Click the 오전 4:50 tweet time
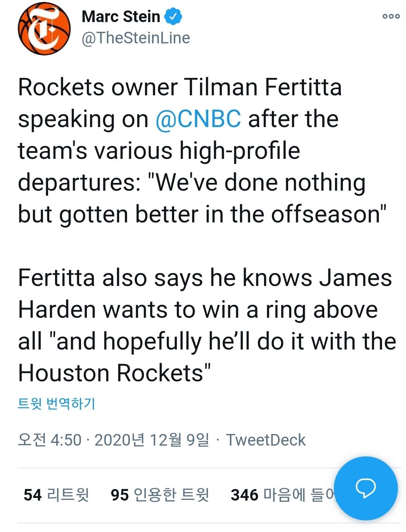The image size is (406, 532). [50, 440]
